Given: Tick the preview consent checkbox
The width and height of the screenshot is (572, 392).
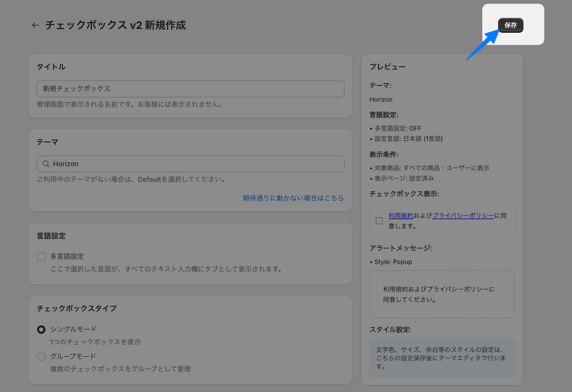Looking at the screenshot, I should point(379,221).
